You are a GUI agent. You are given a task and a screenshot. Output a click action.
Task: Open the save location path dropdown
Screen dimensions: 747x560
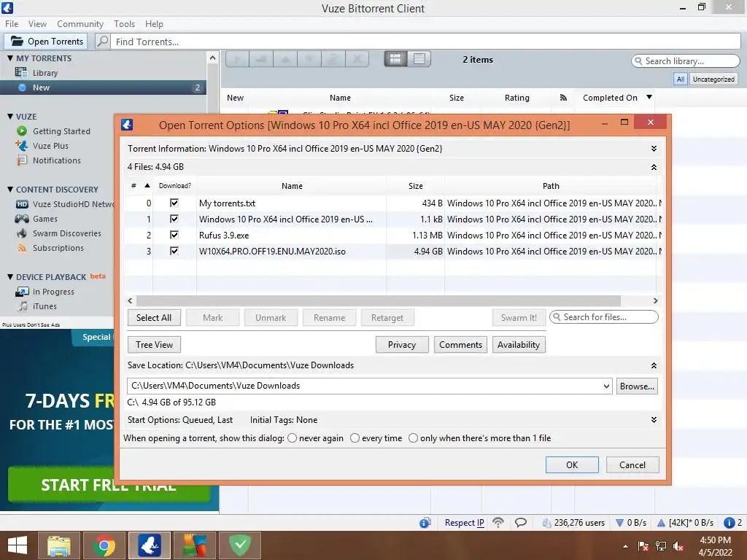tap(606, 386)
